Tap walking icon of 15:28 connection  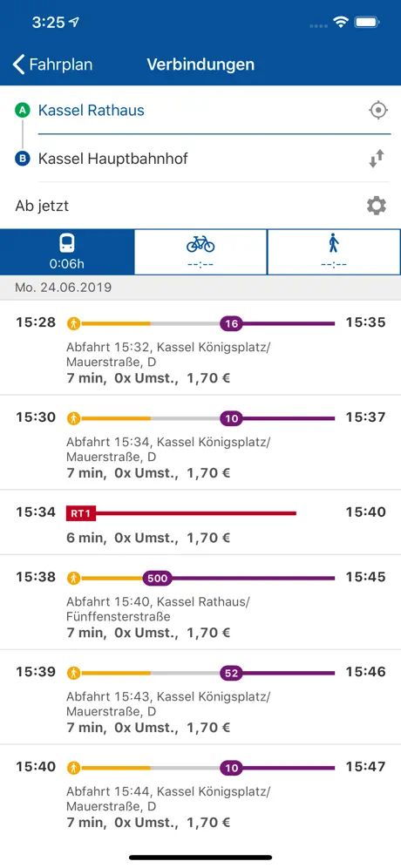[x=74, y=323]
